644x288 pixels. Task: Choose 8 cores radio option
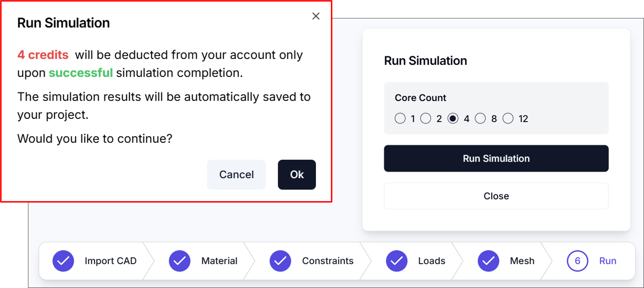click(480, 118)
